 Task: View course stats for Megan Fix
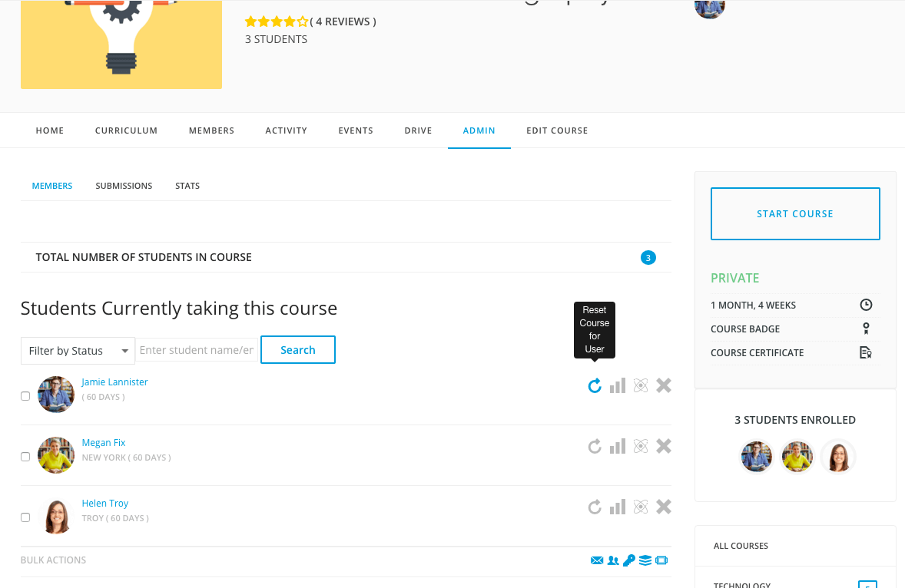coord(618,446)
